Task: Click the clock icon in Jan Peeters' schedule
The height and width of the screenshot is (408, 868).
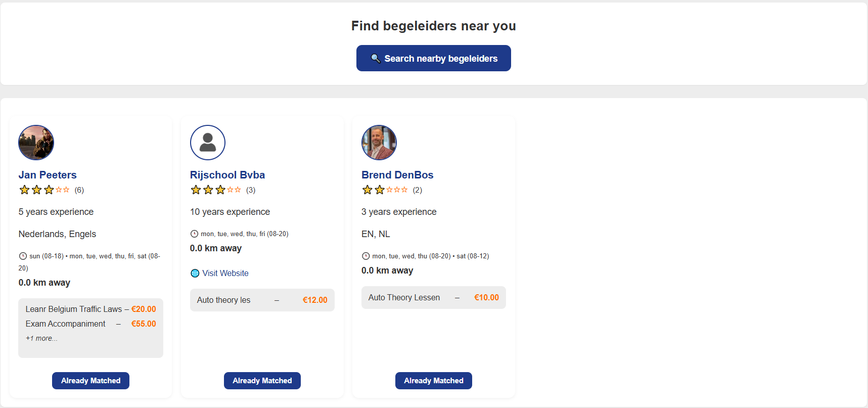Action: [23, 256]
